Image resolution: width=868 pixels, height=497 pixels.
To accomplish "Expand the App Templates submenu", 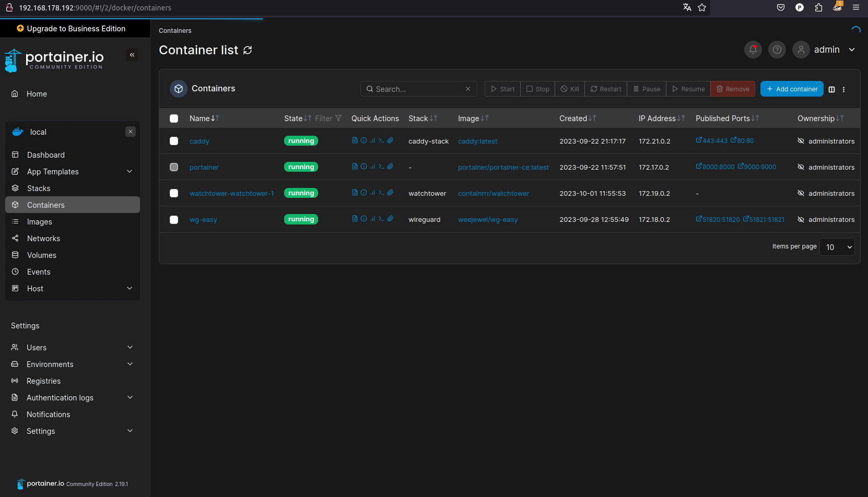I will tap(130, 172).
